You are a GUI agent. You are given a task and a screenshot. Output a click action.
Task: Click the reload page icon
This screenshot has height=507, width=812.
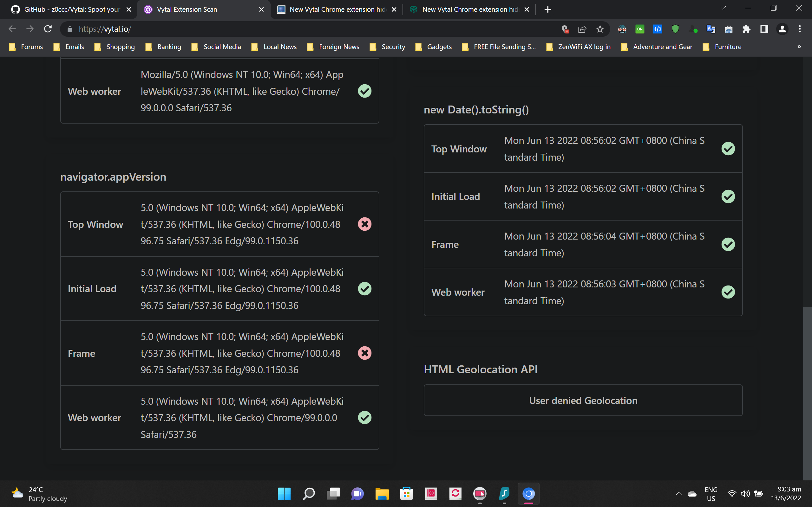[48, 29]
